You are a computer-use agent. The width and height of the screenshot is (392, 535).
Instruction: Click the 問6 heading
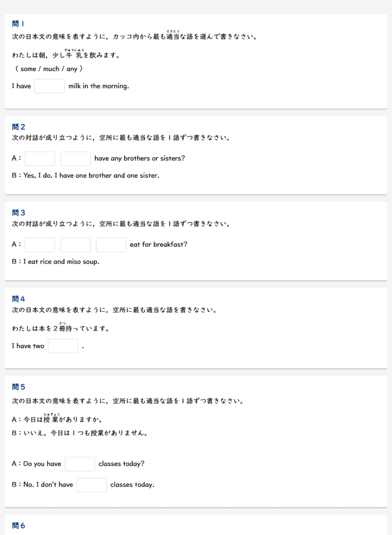click(19, 526)
